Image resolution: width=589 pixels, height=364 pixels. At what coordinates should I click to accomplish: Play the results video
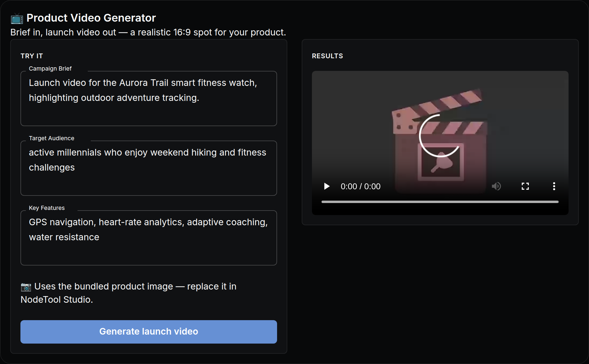click(327, 186)
